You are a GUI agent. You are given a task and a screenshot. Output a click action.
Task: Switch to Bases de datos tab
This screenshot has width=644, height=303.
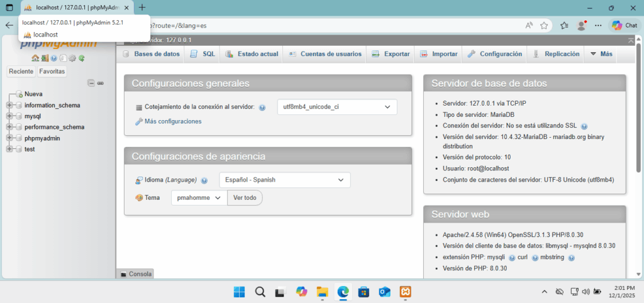tap(151, 54)
